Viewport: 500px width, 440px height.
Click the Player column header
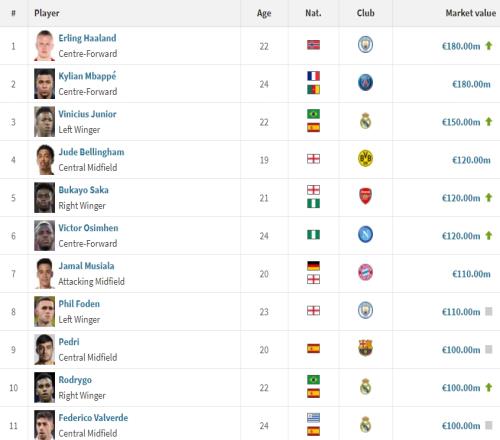coord(47,13)
